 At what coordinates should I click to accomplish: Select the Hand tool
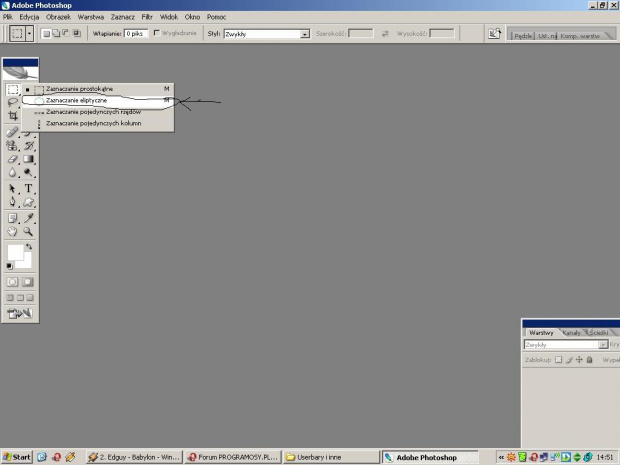tap(12, 231)
